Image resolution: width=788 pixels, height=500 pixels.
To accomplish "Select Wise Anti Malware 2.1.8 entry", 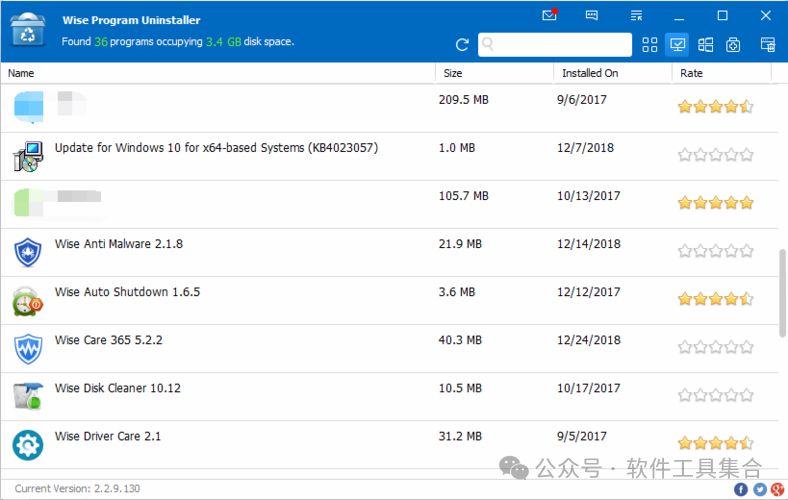I will click(x=389, y=252).
